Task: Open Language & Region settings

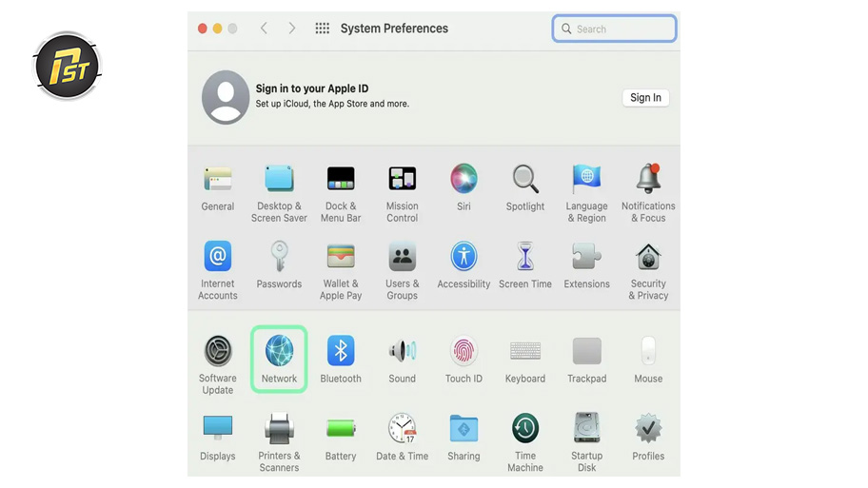Action: coord(587,194)
